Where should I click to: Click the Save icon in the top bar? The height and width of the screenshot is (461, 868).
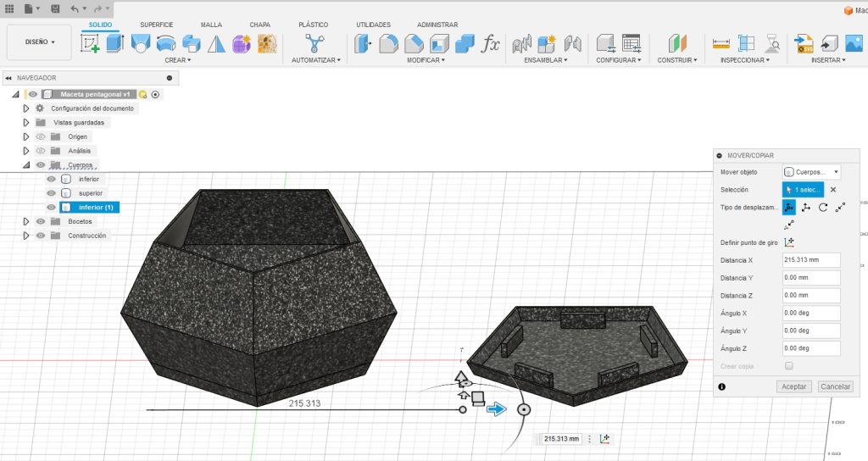[55, 8]
